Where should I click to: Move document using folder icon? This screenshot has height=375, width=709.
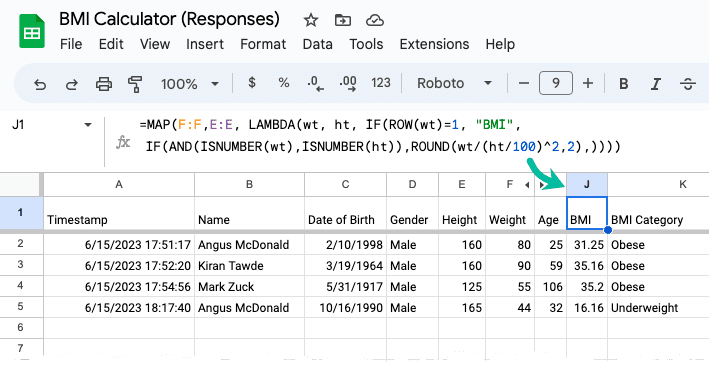click(x=343, y=20)
